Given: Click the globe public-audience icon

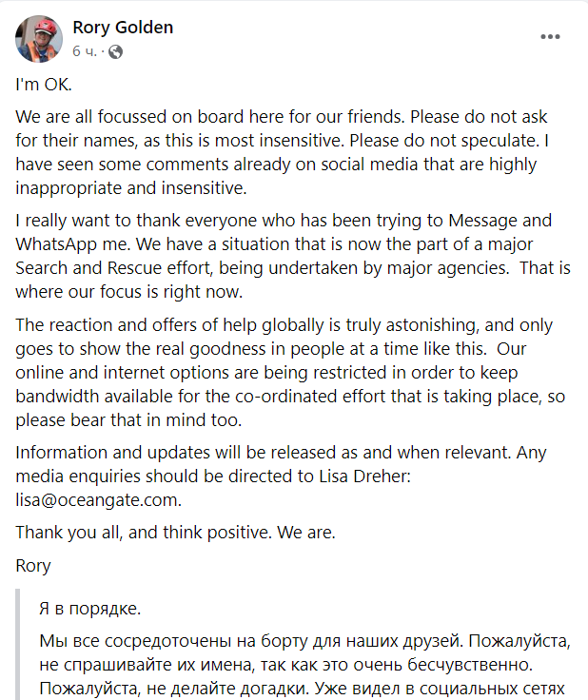Looking at the screenshot, I should [115, 51].
